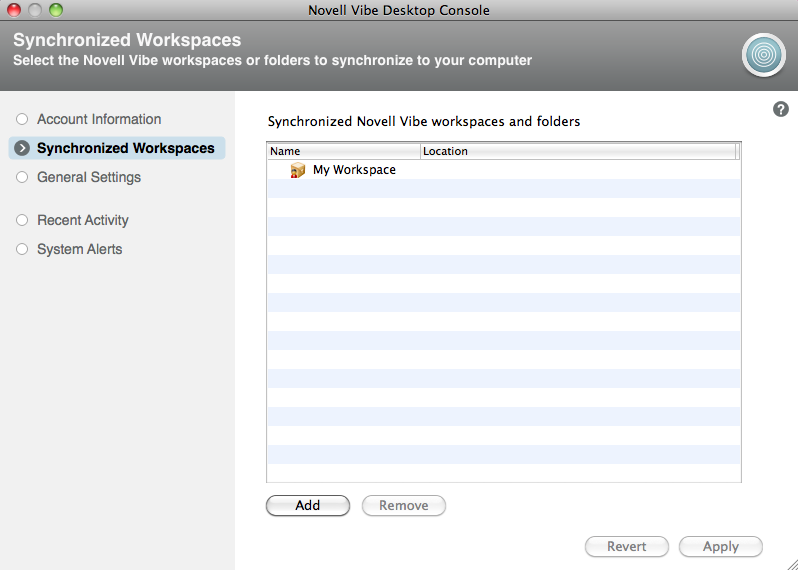Viewport: 798px width, 570px height.
Task: Select the Recent Activity radio bullet
Action: (x=22, y=220)
